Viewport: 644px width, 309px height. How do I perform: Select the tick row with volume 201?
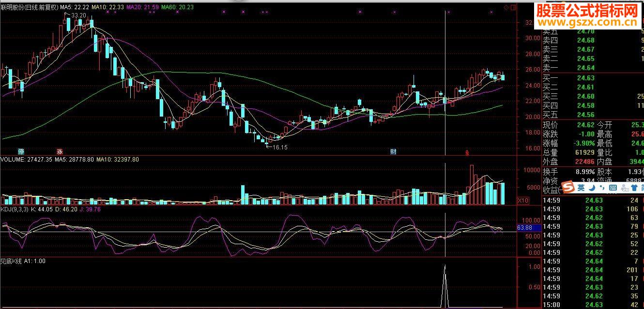point(592,270)
